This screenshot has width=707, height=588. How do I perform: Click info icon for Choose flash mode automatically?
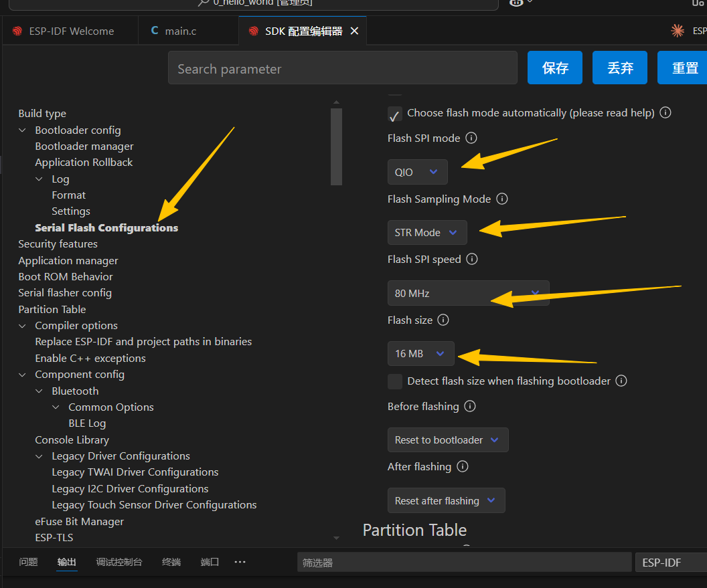665,112
